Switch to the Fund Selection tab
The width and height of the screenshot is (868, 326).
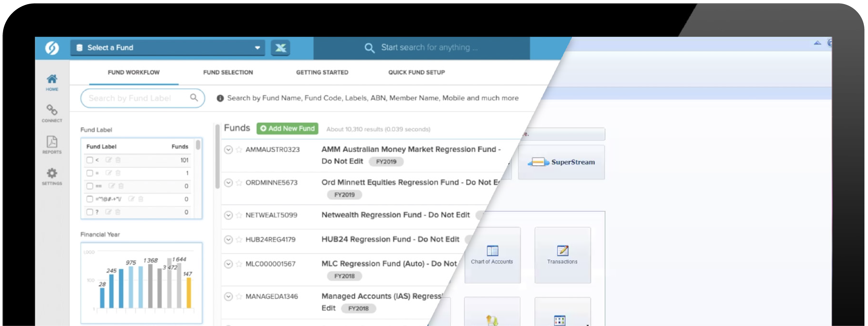point(228,72)
